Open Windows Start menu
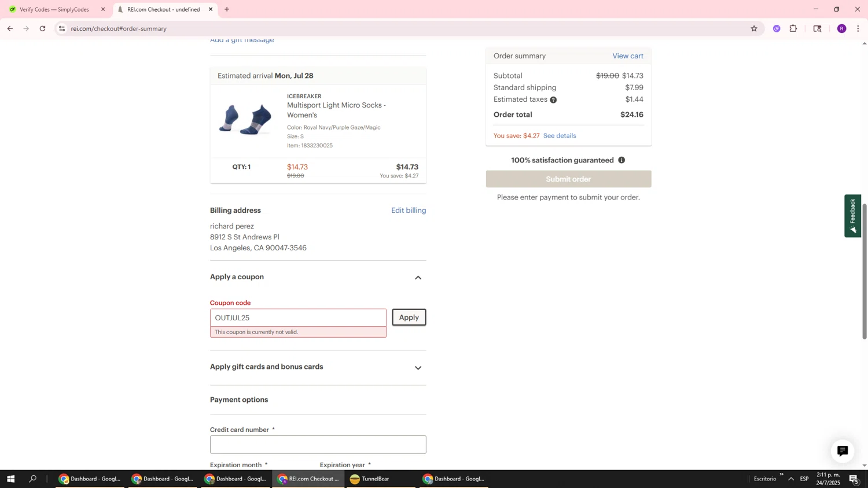This screenshot has height=488, width=868. (x=10, y=479)
